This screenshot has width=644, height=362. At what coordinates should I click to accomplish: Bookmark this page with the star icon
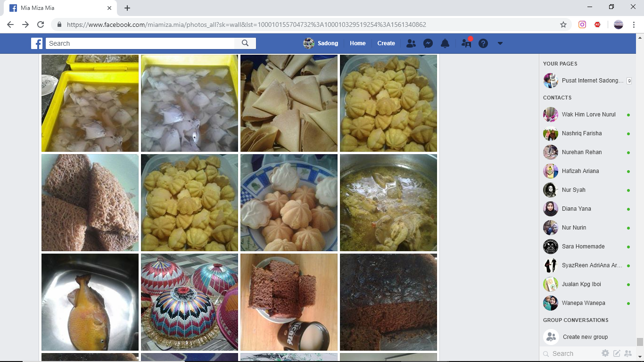tap(563, 25)
